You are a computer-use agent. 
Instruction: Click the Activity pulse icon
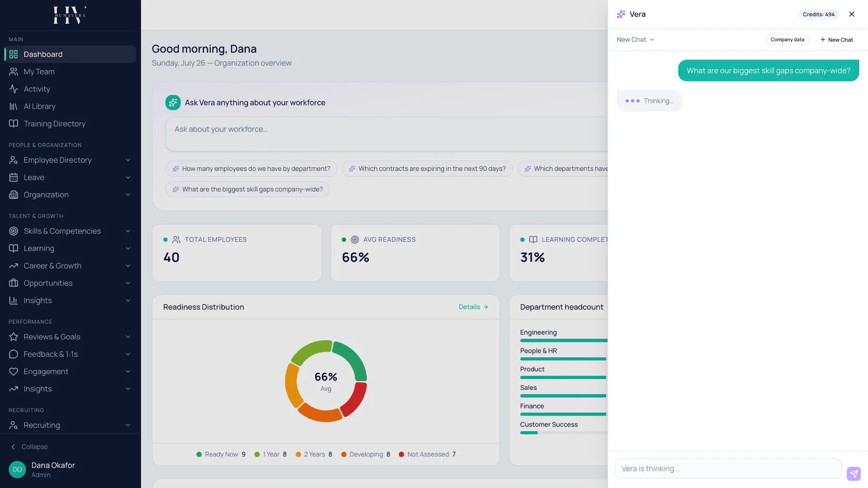pos(13,89)
